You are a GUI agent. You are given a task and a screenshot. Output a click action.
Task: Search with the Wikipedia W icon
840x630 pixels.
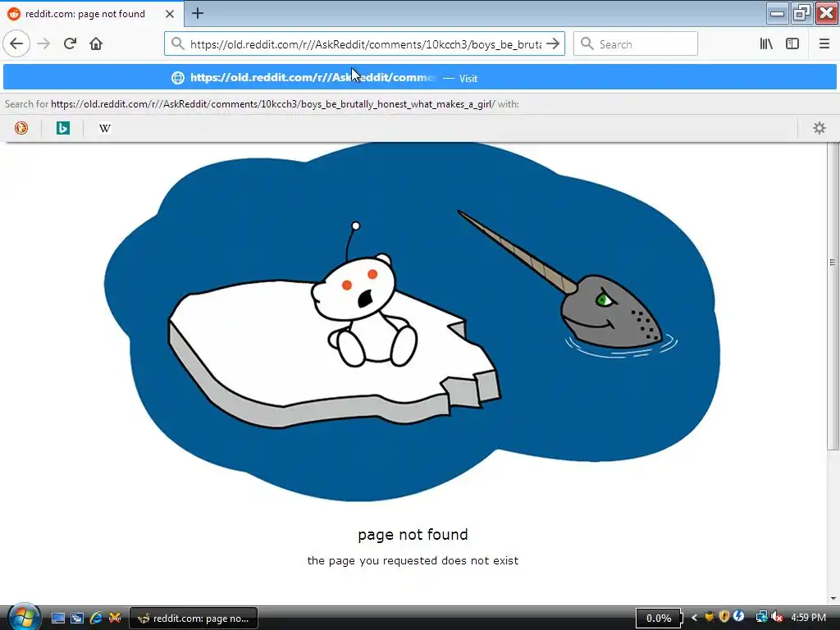click(x=105, y=128)
